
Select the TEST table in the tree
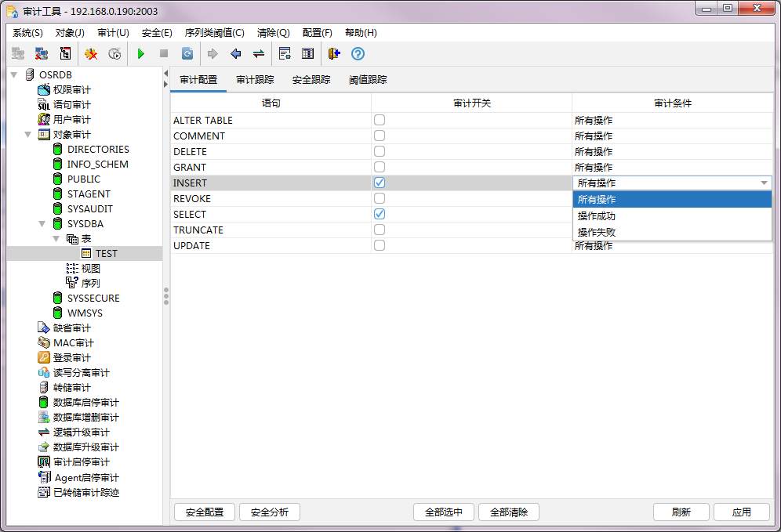click(x=106, y=254)
